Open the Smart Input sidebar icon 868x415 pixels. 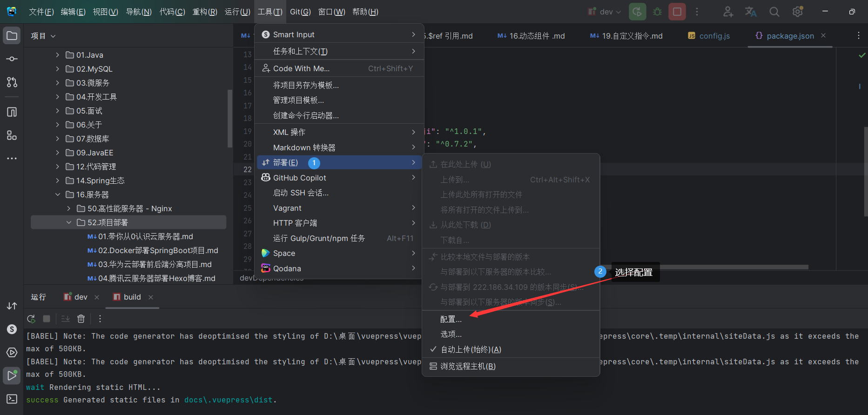12,329
